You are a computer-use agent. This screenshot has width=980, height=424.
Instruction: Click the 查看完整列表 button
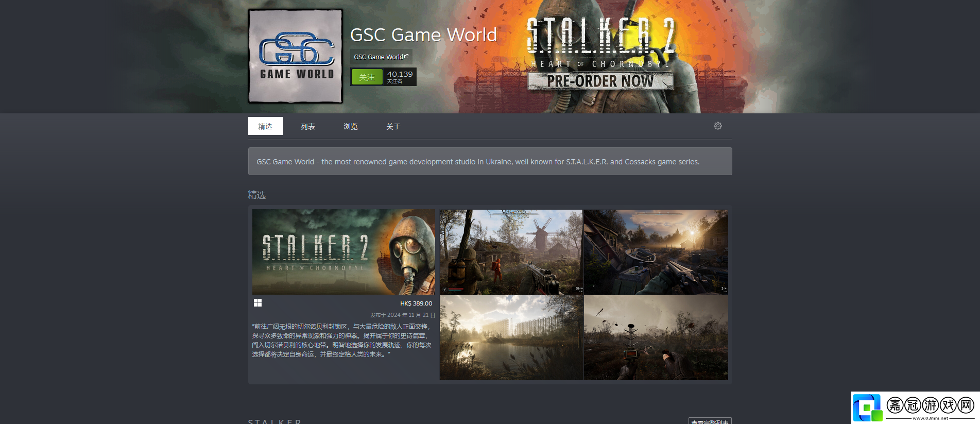(710, 421)
